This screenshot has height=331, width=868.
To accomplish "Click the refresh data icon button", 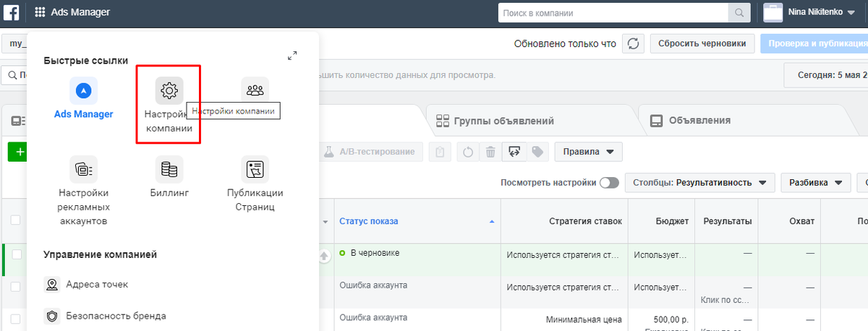I will (x=633, y=43).
